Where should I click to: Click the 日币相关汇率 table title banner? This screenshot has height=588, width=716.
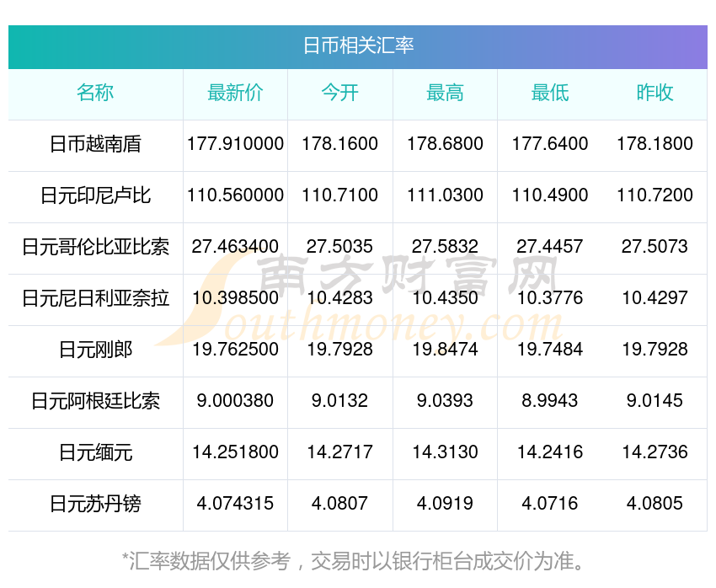[x=358, y=47]
